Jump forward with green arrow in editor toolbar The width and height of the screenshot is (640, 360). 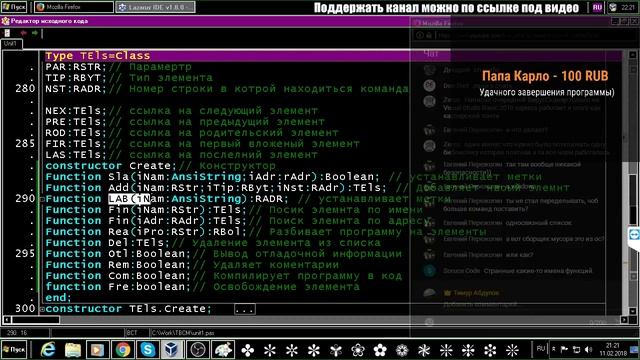pos(35,33)
